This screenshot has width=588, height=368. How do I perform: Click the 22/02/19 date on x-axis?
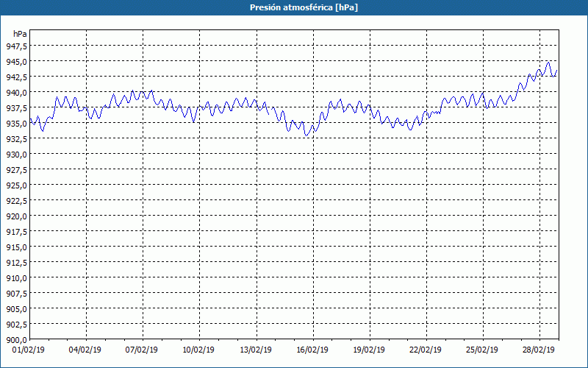point(426,350)
